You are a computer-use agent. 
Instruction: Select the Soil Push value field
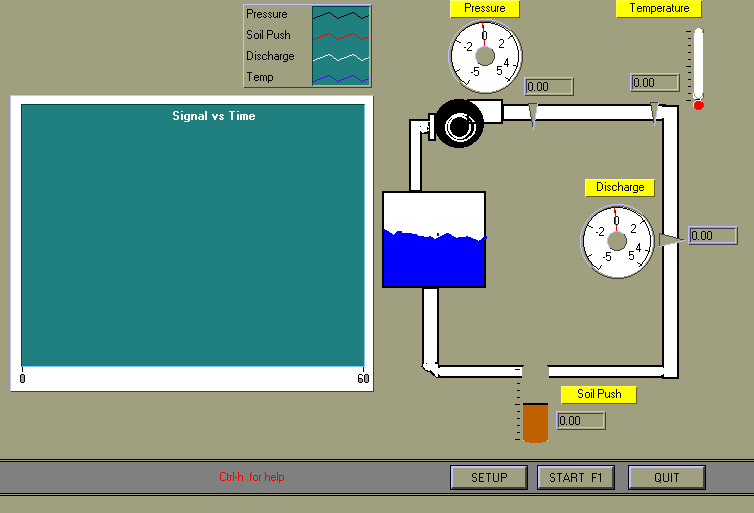click(x=581, y=421)
